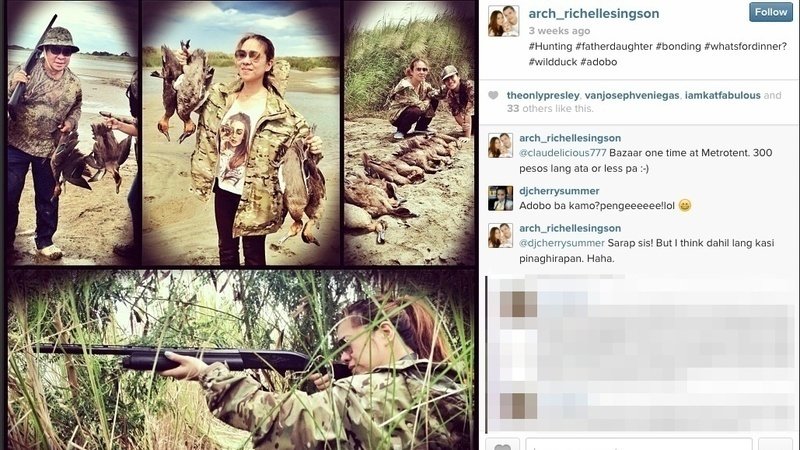Open the @claudelicious777 mention
This screenshot has height=450, width=800.
click(563, 153)
